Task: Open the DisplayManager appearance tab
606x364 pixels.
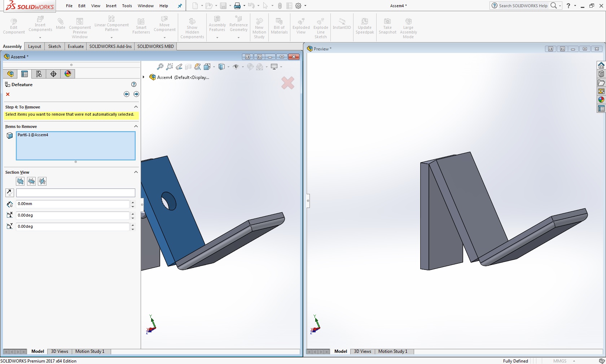Action: click(68, 74)
